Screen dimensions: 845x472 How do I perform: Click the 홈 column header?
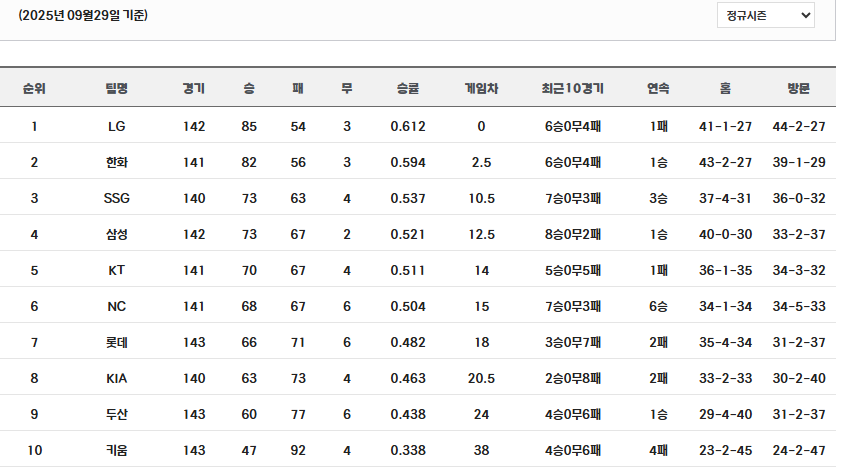tap(725, 88)
